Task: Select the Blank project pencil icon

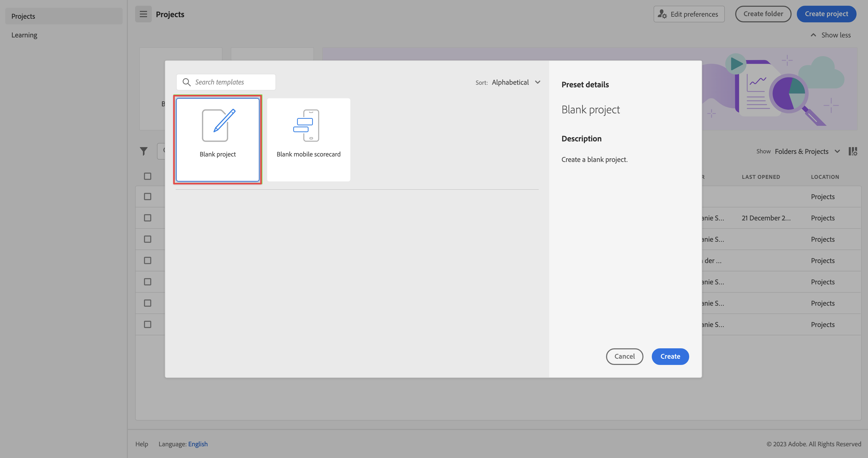Action: pos(218,125)
